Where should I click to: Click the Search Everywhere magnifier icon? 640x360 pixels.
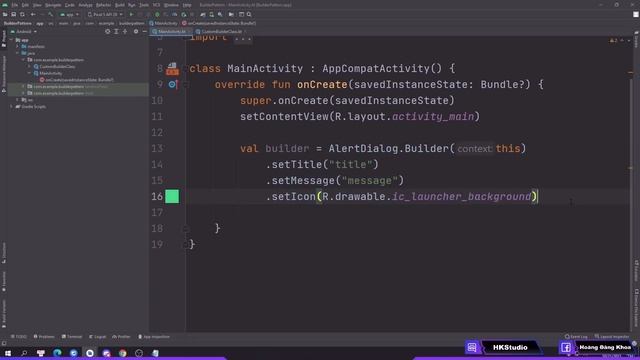point(249,14)
